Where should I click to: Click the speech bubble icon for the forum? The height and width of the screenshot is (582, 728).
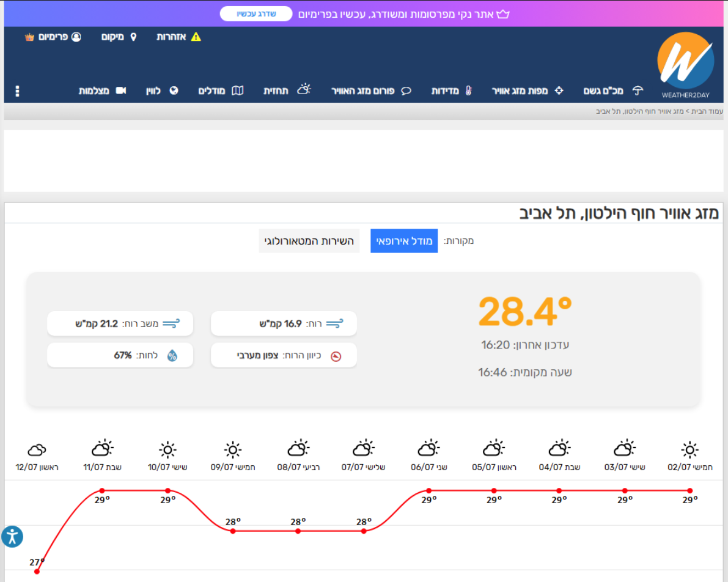tap(406, 90)
